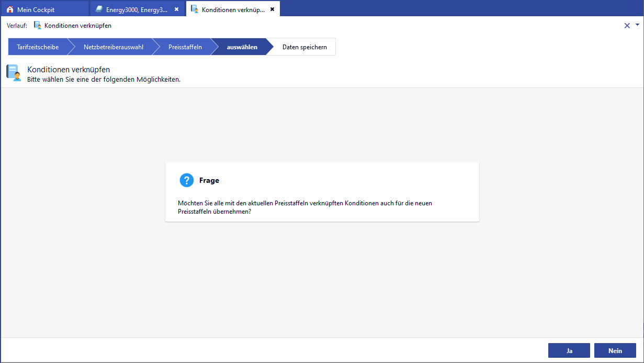Go to the Daten speichern step
The width and height of the screenshot is (644, 363).
tap(304, 47)
